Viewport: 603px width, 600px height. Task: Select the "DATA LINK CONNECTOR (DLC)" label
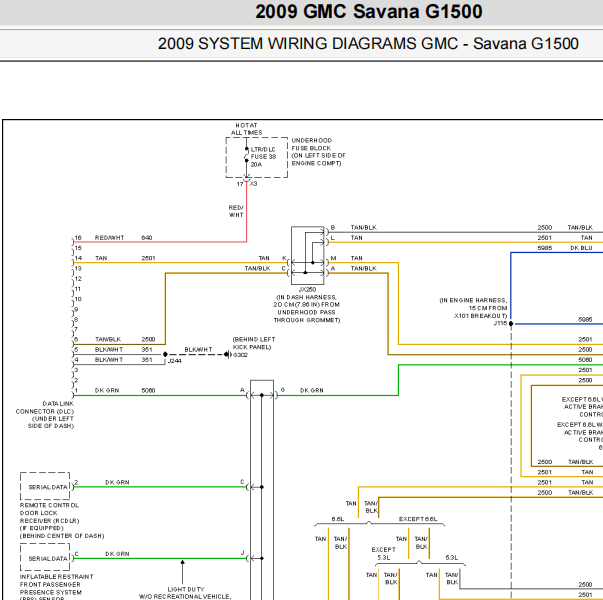[45, 415]
